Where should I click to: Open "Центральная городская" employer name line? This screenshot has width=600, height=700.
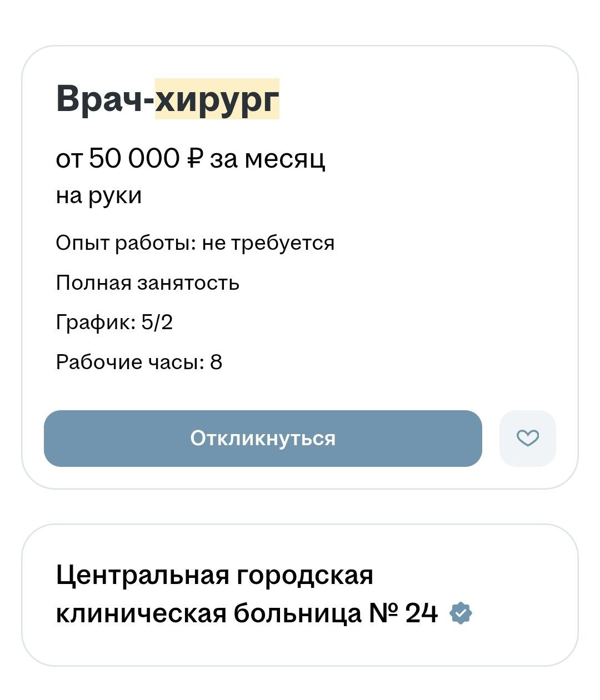point(214,575)
